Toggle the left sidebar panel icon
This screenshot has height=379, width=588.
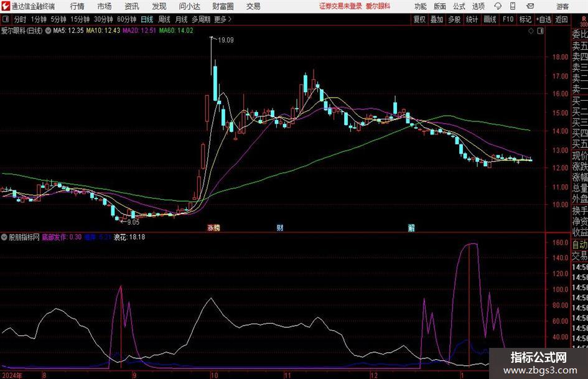click(x=6, y=19)
